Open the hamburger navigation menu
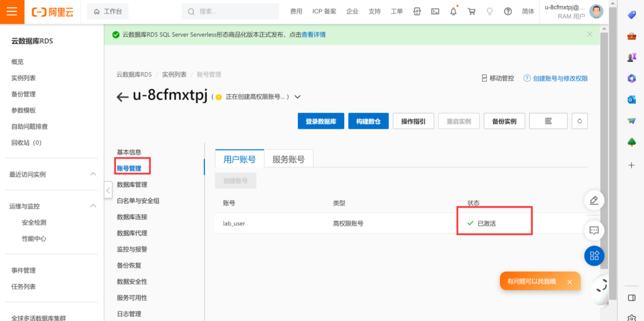The width and height of the screenshot is (644, 321). 12,12
